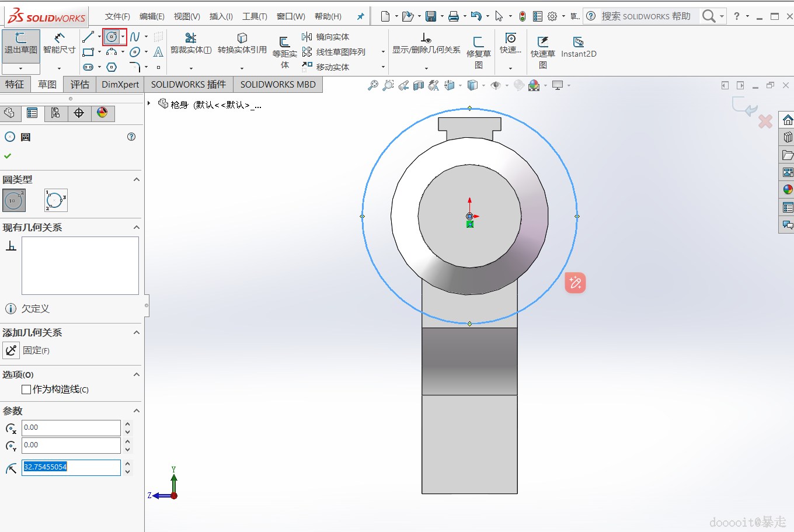Click the Instant2D toolbar icon
Viewport: 794px width, 532px height.
tap(578, 47)
